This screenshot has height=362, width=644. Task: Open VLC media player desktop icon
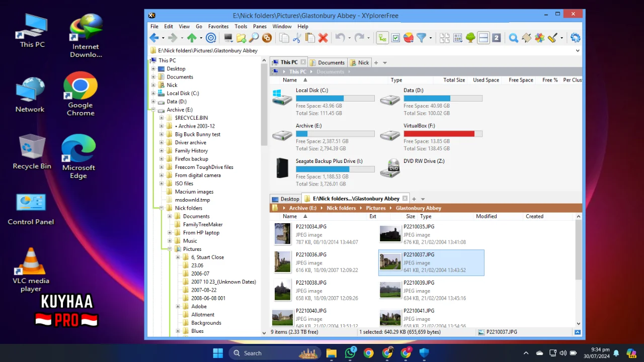click(x=31, y=269)
